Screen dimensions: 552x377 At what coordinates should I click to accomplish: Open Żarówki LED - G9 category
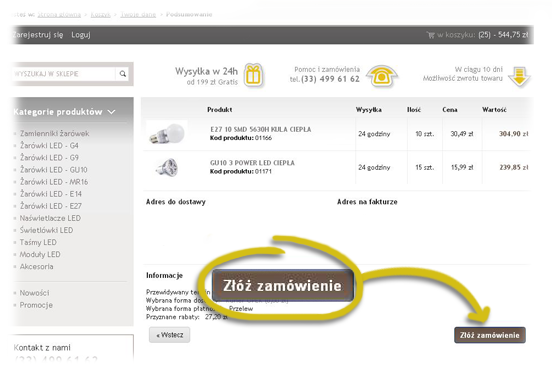click(49, 157)
